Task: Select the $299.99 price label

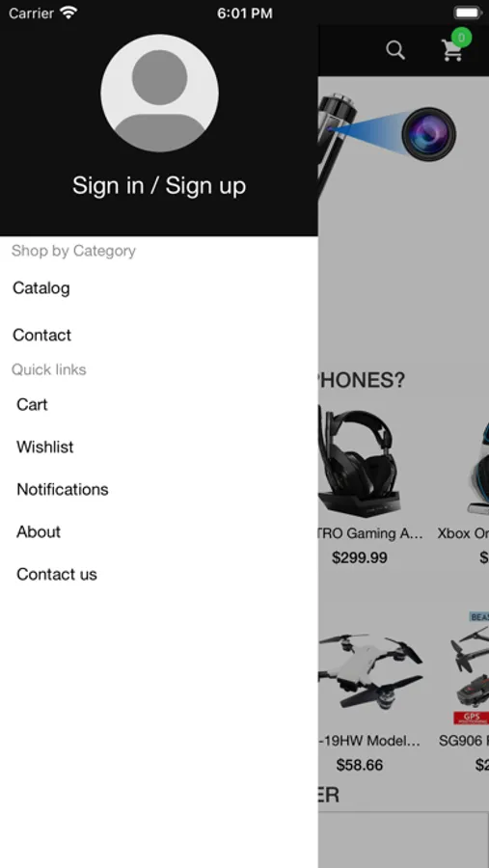Action: pos(360,557)
